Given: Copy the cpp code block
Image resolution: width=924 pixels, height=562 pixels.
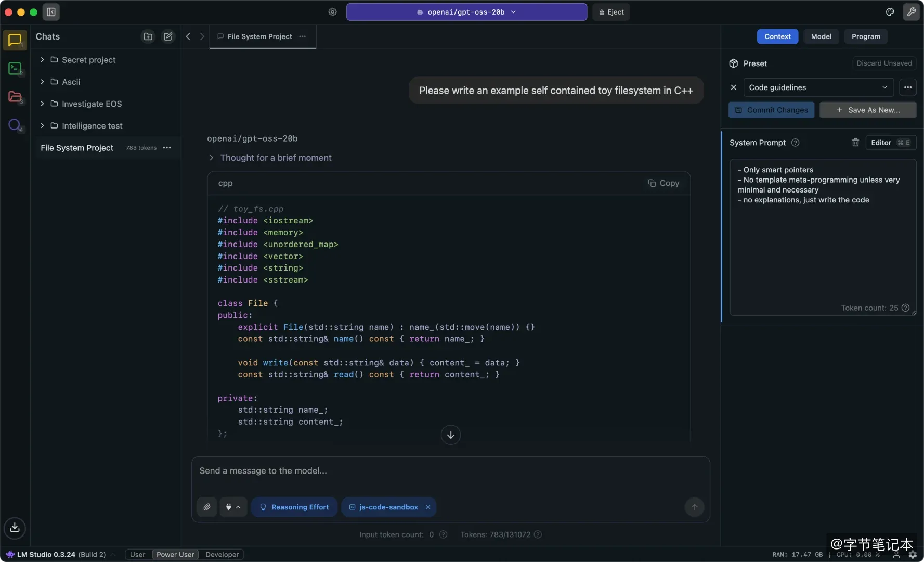Looking at the screenshot, I should pyautogui.click(x=663, y=183).
